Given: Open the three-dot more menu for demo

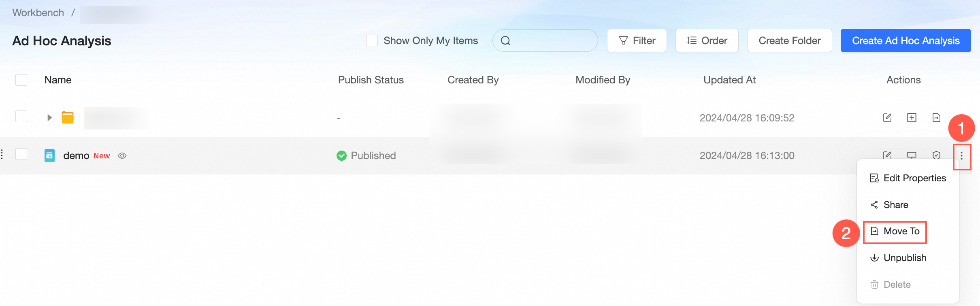Looking at the screenshot, I should click(961, 156).
